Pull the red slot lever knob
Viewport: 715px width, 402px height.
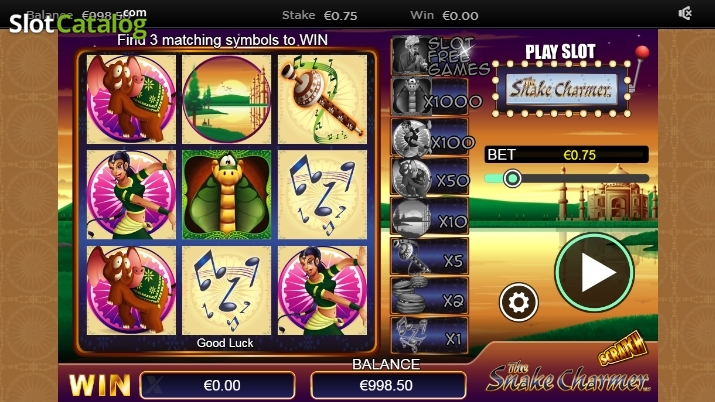click(642, 52)
